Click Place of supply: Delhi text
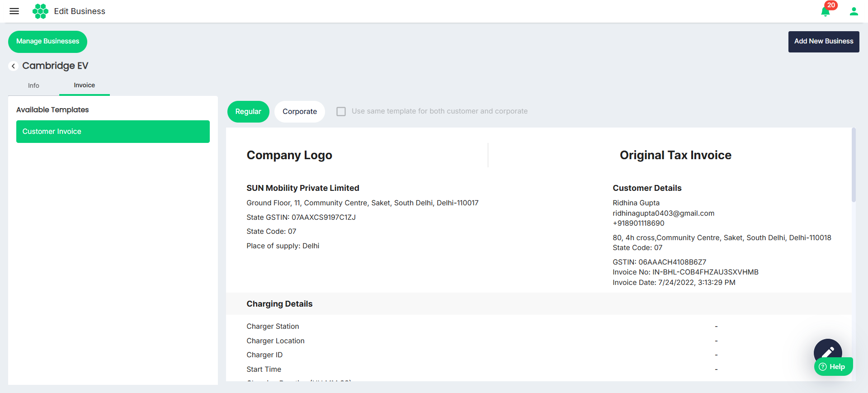The width and height of the screenshot is (868, 393). [x=283, y=246]
